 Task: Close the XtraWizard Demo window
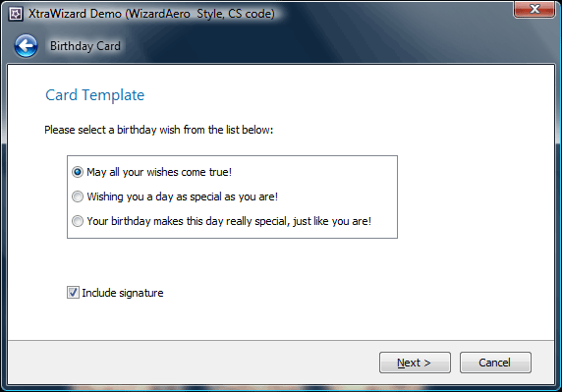click(534, 9)
